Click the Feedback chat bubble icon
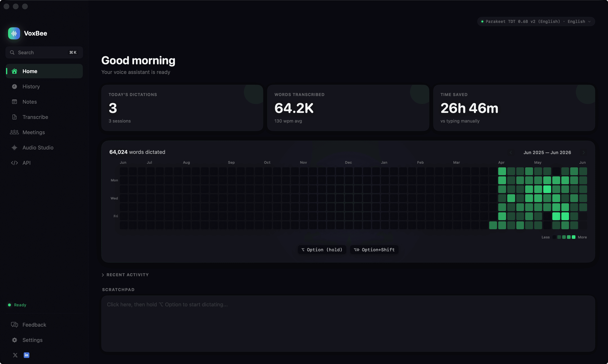This screenshot has width=608, height=364. [x=14, y=324]
